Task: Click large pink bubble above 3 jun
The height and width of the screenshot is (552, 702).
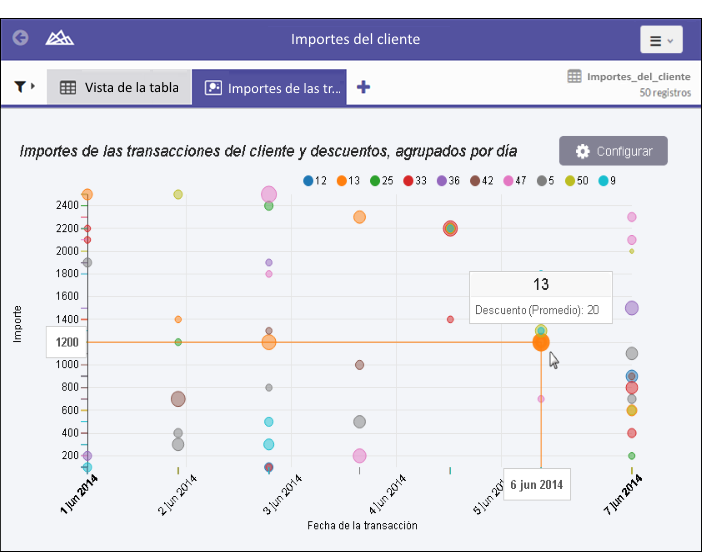Action: pyautogui.click(x=269, y=195)
